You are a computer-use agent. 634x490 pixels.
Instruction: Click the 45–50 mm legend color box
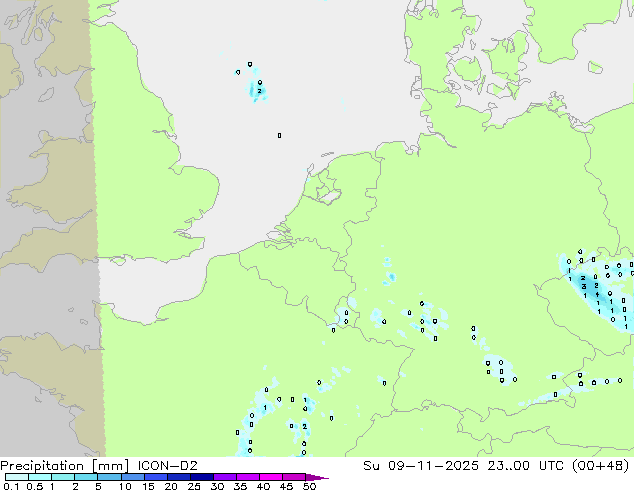(294, 477)
